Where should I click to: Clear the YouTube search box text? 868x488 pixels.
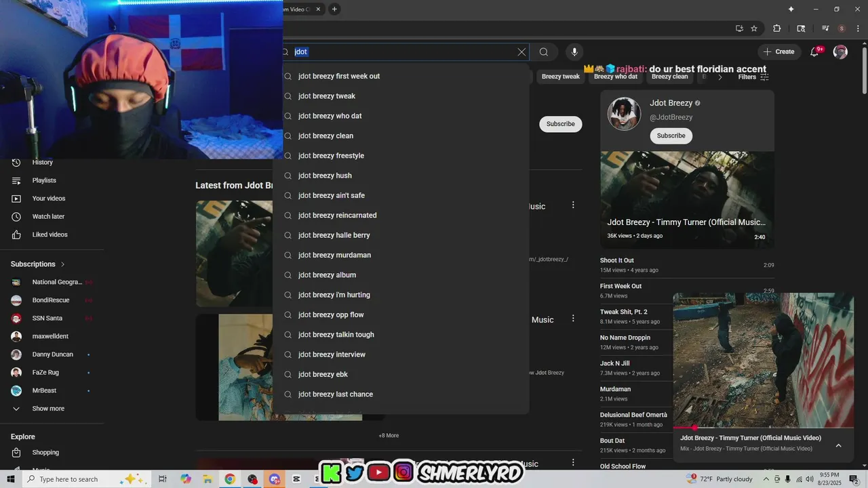pyautogui.click(x=521, y=52)
